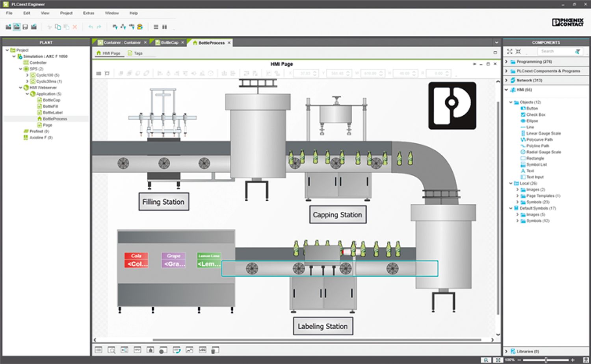591x364 pixels.
Task: Click the collapse-all icon in Components panel
Action: click(x=519, y=52)
